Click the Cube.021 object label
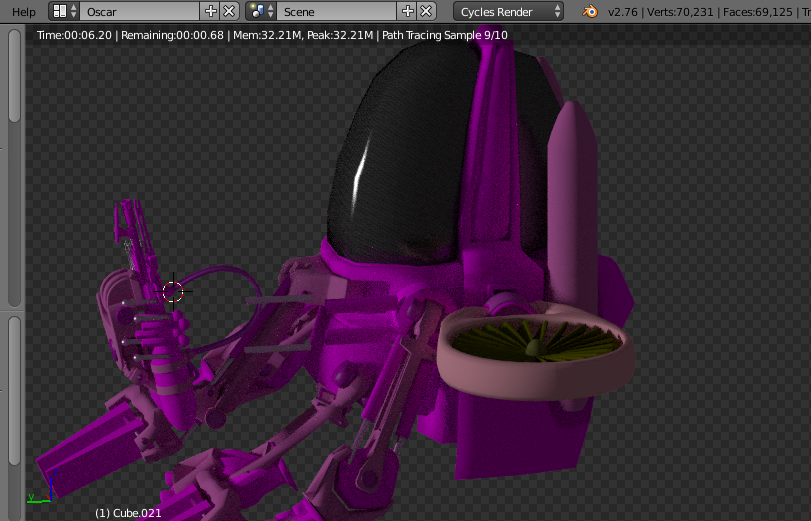Screen dimensions: 811x521 (x=128, y=513)
